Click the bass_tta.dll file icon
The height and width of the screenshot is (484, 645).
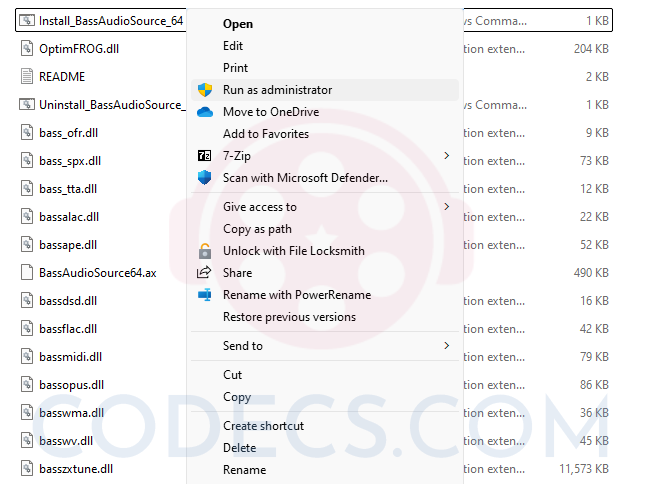(x=27, y=188)
